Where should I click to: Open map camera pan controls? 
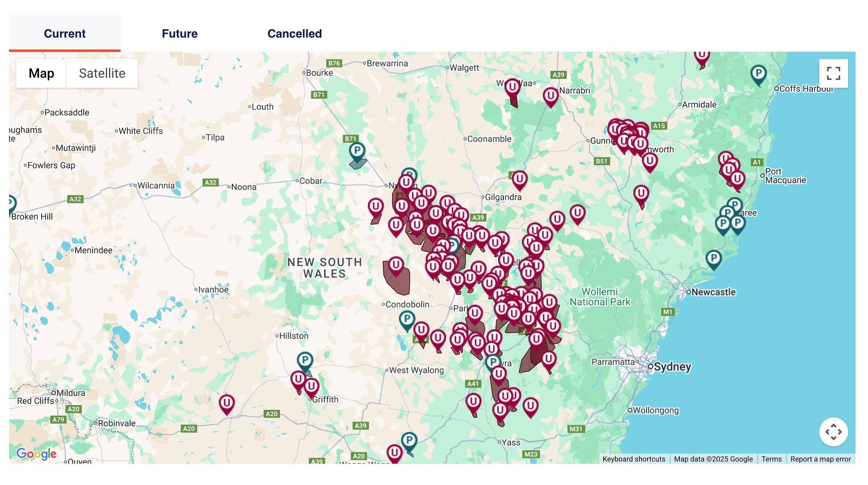pyautogui.click(x=833, y=432)
